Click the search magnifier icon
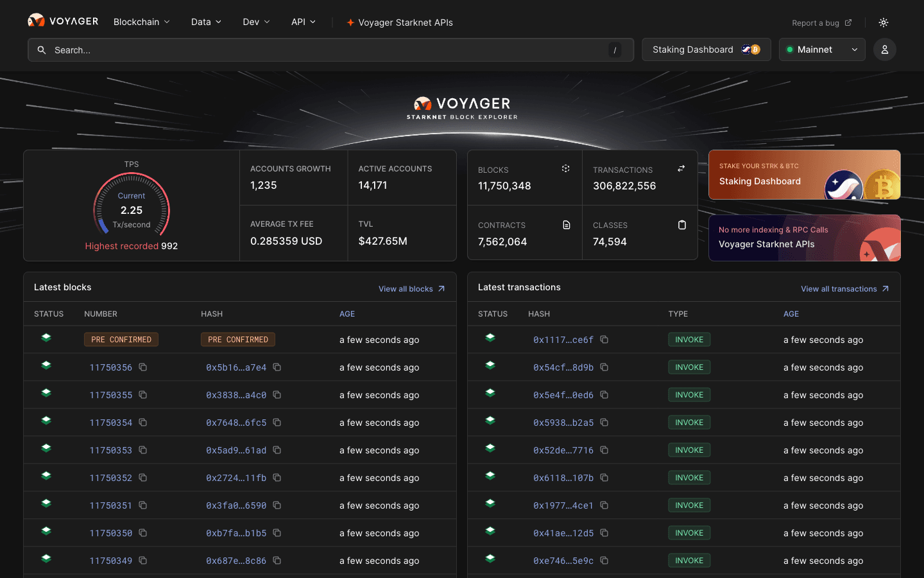924x578 pixels. [x=42, y=50]
